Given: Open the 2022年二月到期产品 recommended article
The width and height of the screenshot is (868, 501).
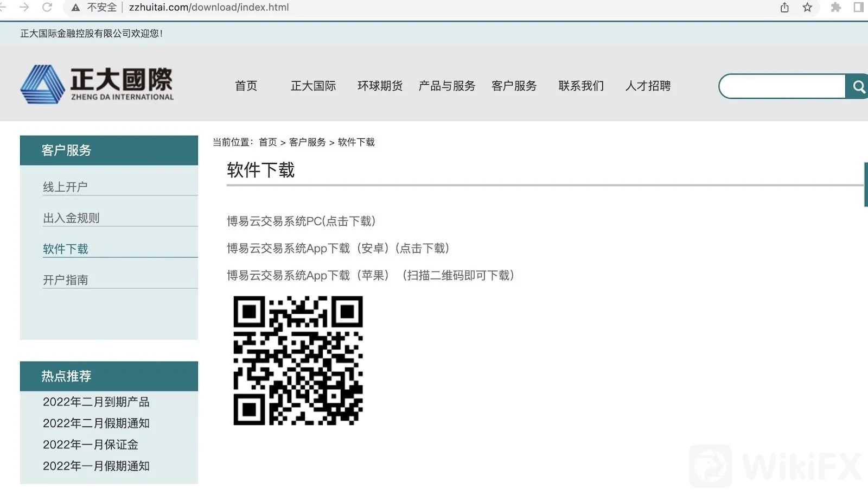Looking at the screenshot, I should pyautogui.click(x=96, y=402).
